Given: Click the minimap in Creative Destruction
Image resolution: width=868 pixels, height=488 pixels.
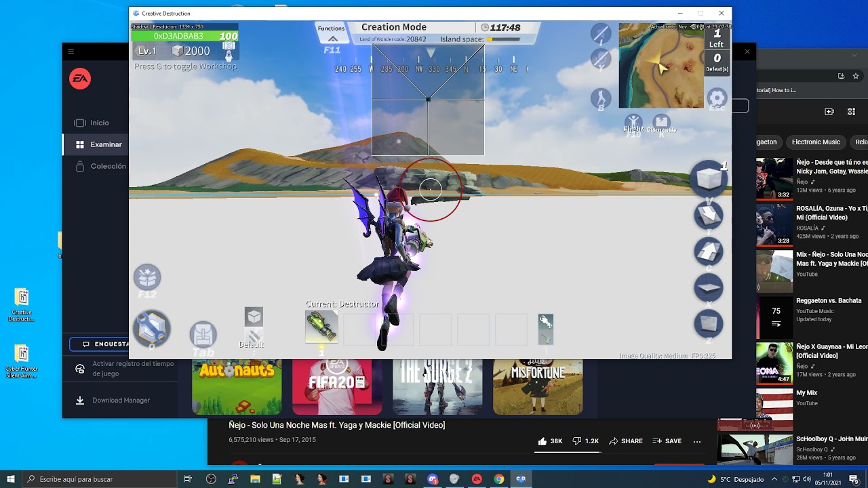Looking at the screenshot, I should (x=661, y=66).
